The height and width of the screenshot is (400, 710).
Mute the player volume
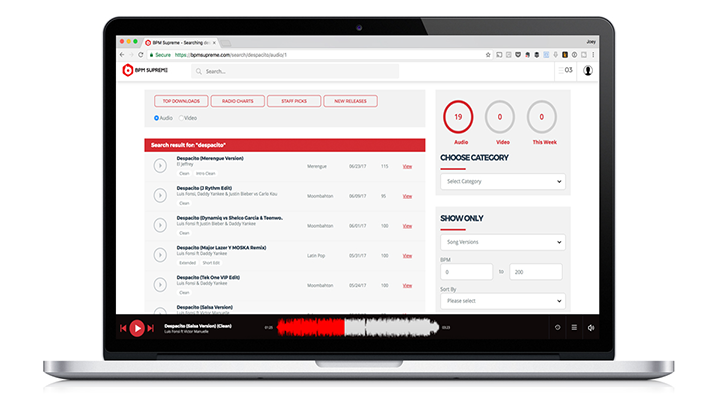click(591, 327)
